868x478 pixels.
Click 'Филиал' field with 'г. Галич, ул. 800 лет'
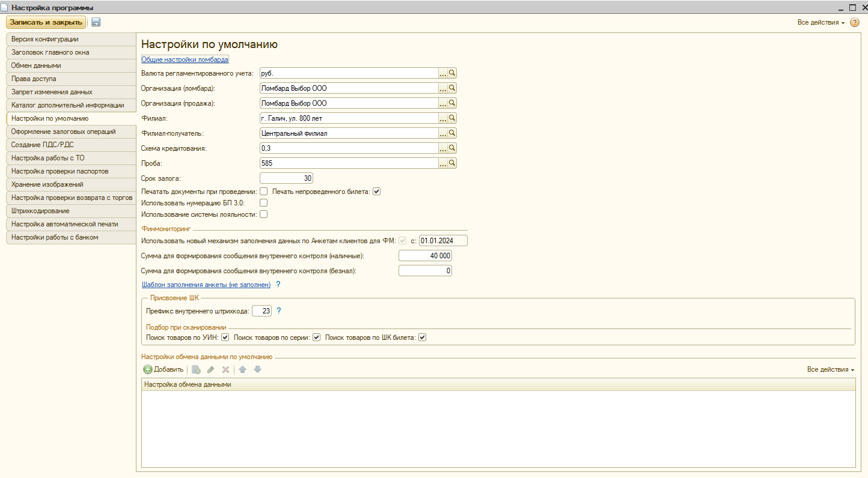[x=349, y=118]
